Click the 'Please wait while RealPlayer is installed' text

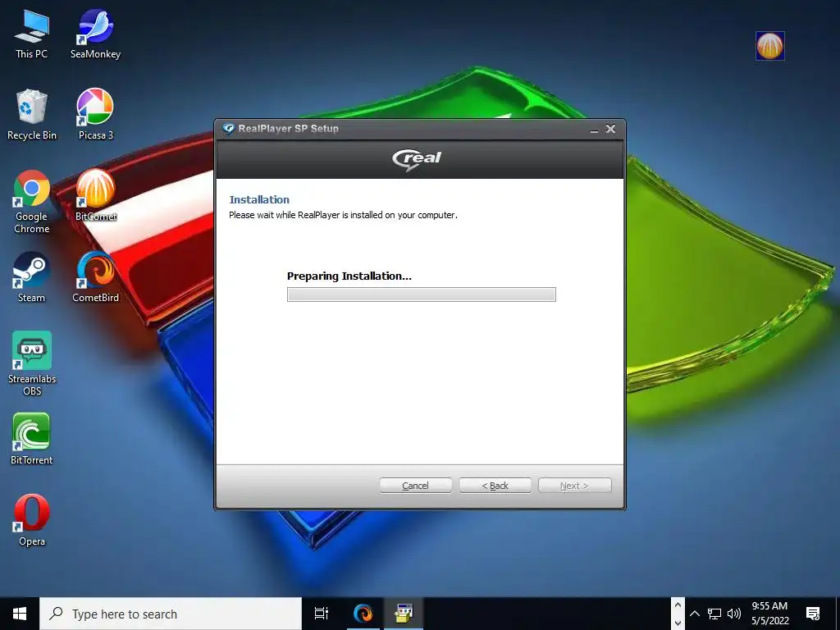(344, 216)
